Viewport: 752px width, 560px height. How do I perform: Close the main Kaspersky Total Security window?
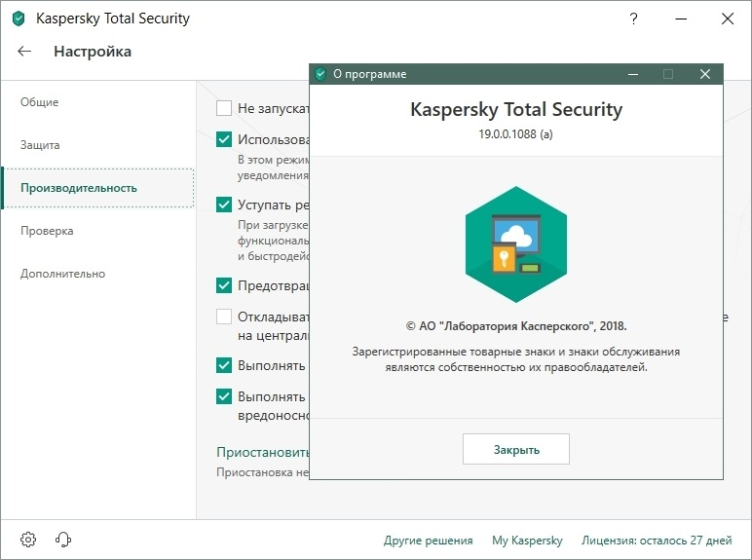pyautogui.click(x=728, y=19)
